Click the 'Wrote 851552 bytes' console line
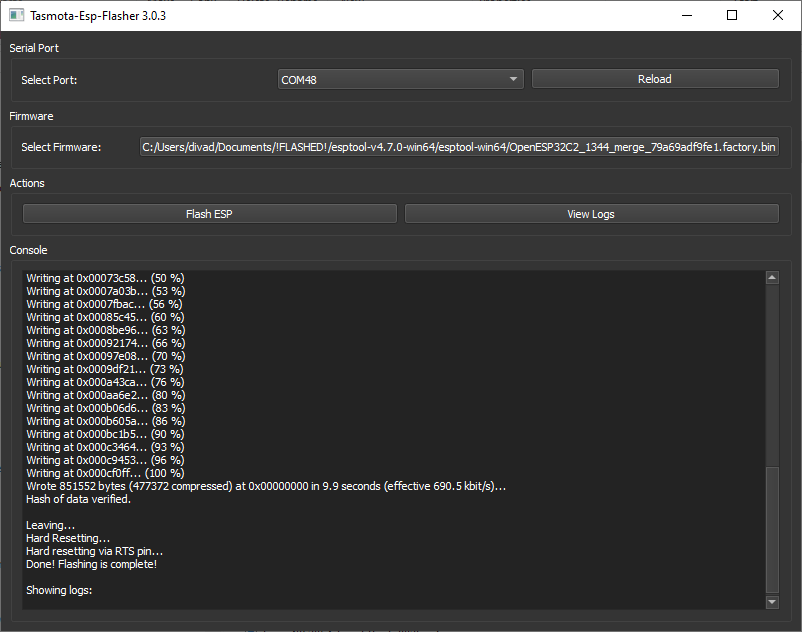 [266, 486]
